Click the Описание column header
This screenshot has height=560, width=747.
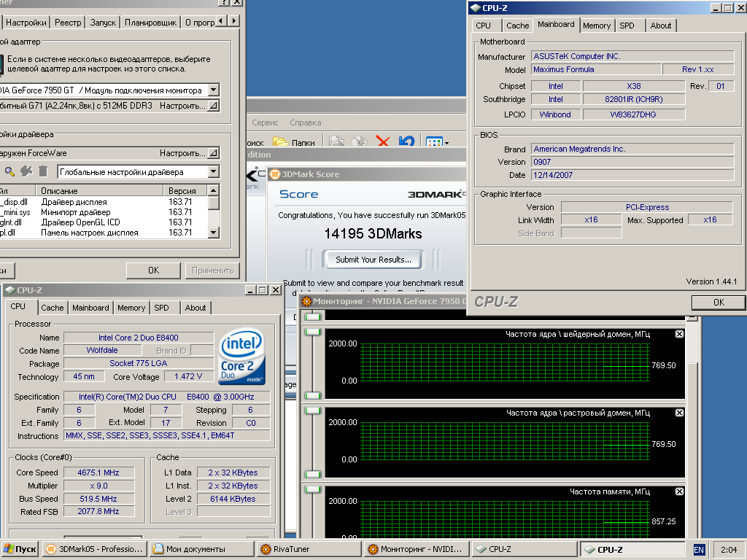pyautogui.click(x=99, y=190)
